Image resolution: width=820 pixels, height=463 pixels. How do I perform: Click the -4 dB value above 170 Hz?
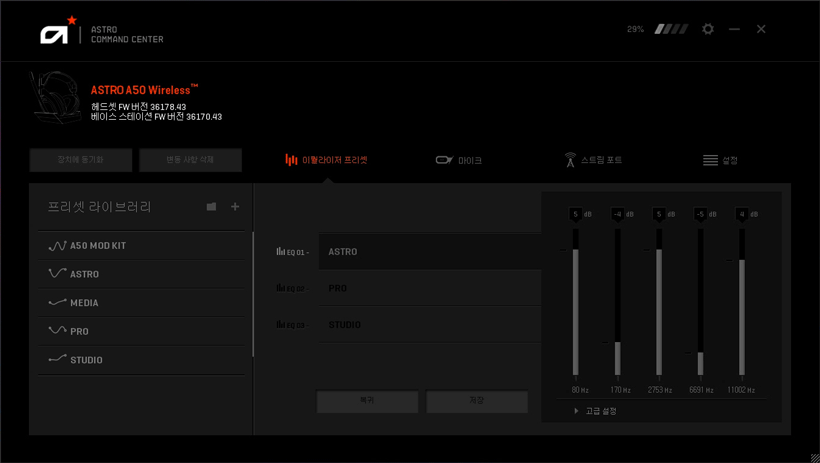tap(617, 214)
